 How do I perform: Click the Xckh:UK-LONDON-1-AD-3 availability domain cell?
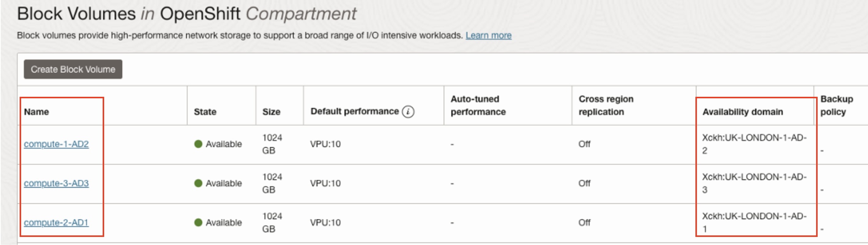click(x=754, y=183)
